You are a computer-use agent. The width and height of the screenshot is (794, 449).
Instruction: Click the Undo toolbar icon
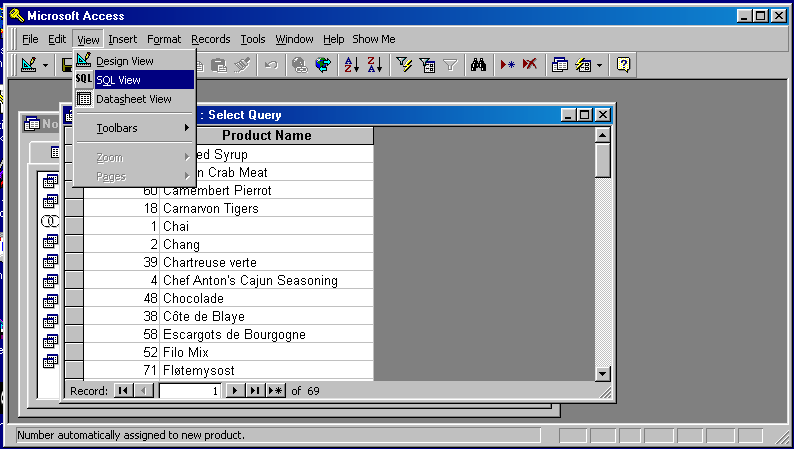click(x=271, y=65)
